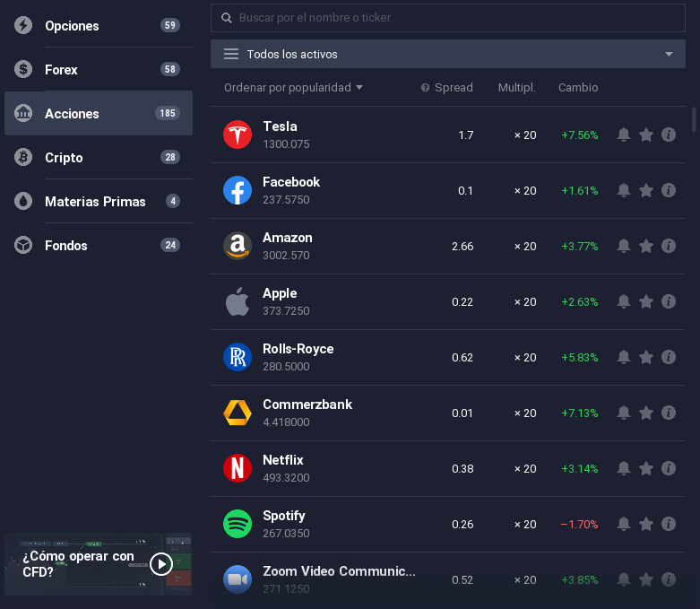Toggle Rolls-Royce favorite star
The height and width of the screenshot is (609, 700).
[x=646, y=357]
